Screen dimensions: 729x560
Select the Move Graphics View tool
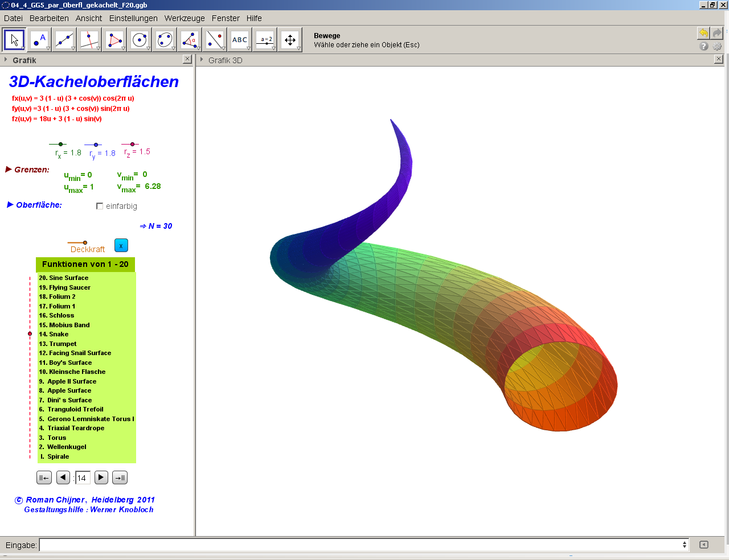(x=290, y=40)
